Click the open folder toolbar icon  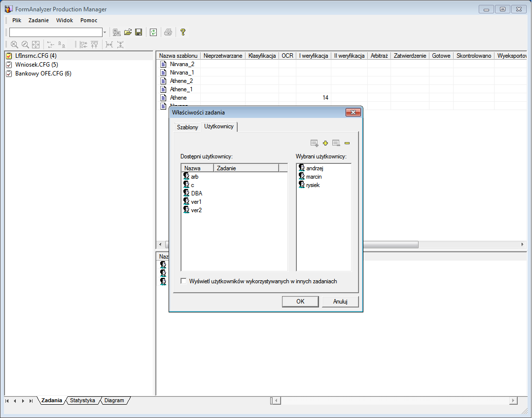128,32
